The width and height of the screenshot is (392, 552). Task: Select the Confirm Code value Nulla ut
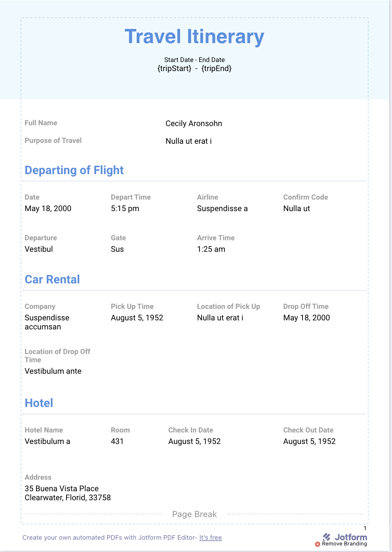[297, 209]
